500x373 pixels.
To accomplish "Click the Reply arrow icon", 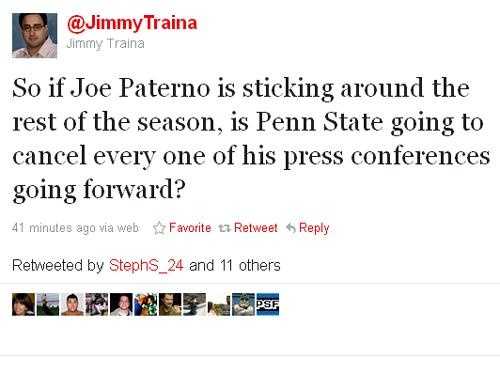I will pos(291,228).
